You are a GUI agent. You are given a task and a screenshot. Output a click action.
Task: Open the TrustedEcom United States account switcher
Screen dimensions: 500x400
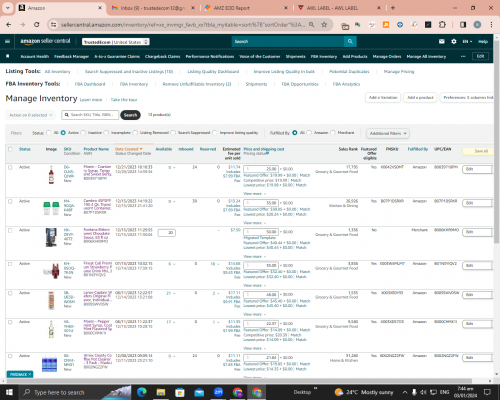116,42
